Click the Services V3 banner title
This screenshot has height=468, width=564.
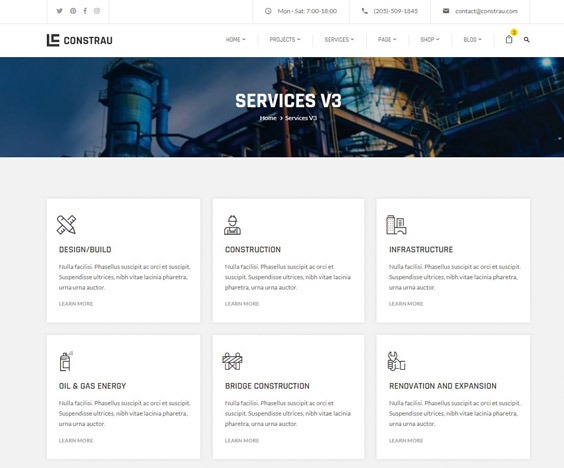point(288,100)
